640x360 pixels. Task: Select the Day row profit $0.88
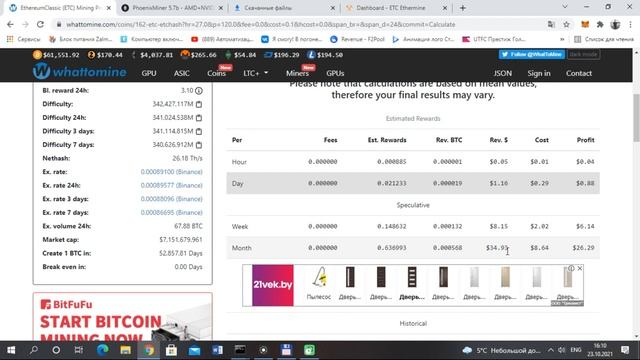[585, 183]
